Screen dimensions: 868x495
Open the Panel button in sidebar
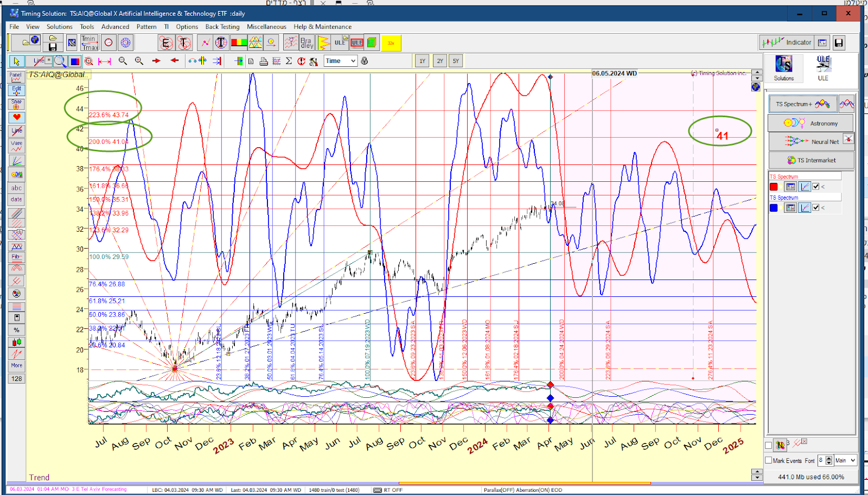click(x=16, y=77)
